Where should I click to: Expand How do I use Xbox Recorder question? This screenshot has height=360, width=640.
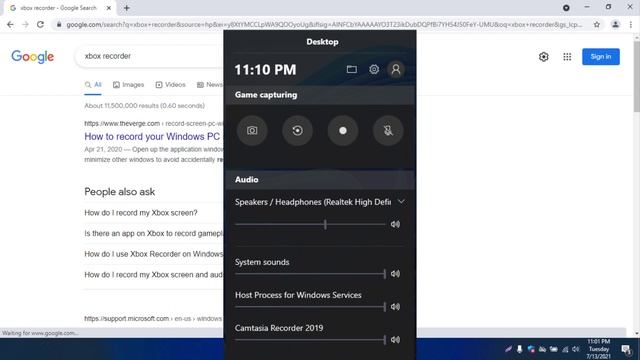pos(153,254)
